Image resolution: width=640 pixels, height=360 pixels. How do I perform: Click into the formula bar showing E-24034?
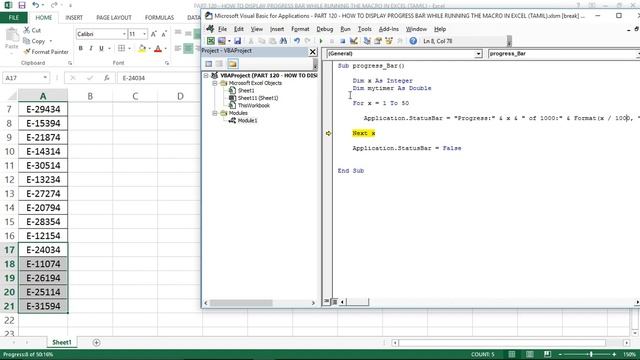pyautogui.click(x=159, y=78)
